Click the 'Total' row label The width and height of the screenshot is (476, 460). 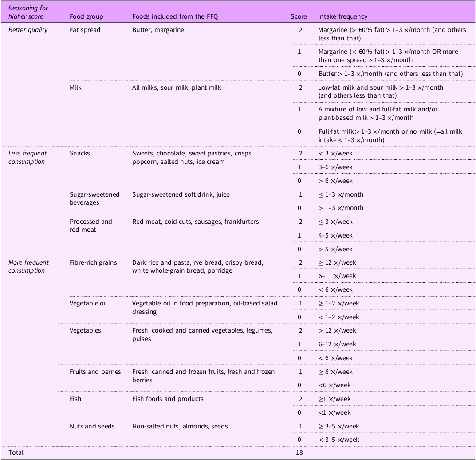16,452
